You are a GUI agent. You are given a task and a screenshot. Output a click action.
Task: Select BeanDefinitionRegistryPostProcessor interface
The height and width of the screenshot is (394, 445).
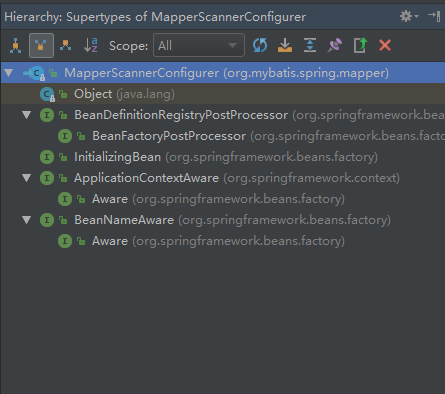tap(223, 115)
